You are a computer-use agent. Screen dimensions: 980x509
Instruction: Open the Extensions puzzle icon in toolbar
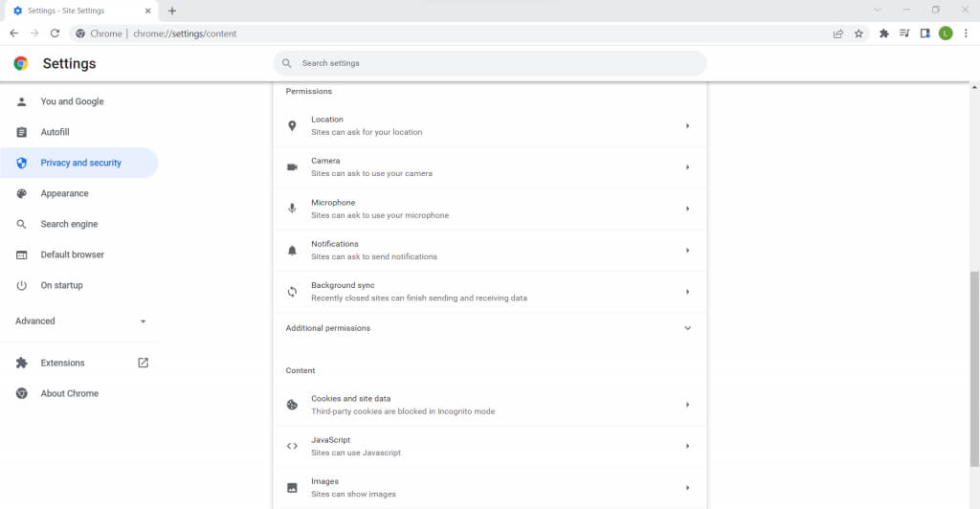(x=884, y=33)
